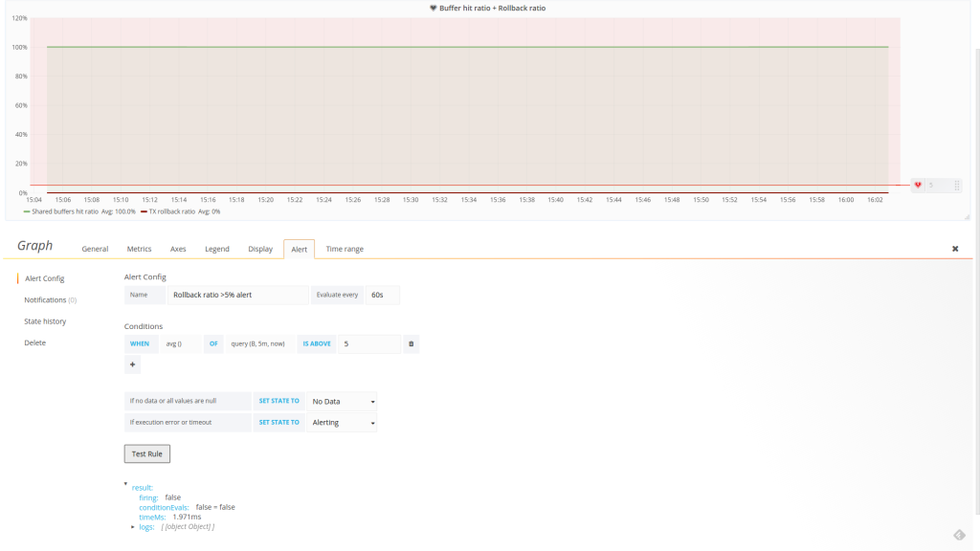Expand the logs object node
980x551 pixels.
coord(133,526)
